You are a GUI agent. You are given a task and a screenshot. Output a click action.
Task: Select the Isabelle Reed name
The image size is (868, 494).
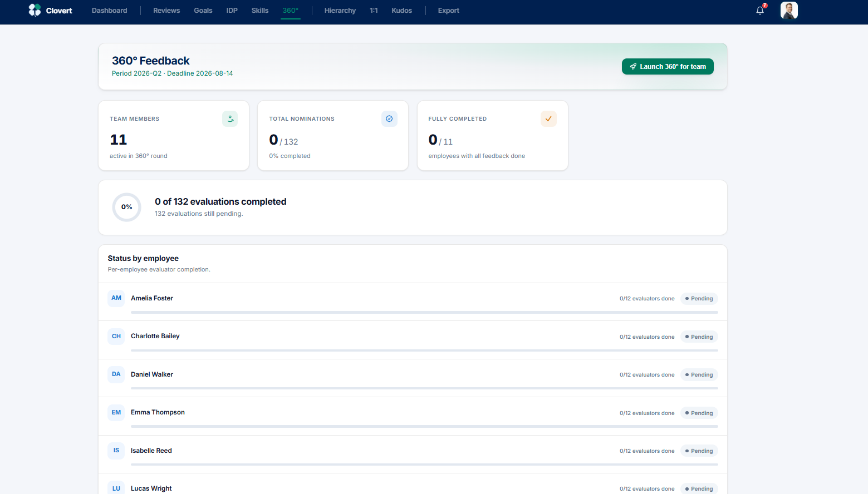pos(151,451)
